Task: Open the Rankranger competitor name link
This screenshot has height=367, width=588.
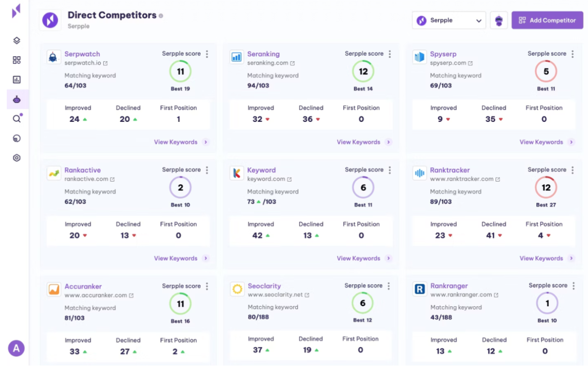Action: tap(449, 286)
